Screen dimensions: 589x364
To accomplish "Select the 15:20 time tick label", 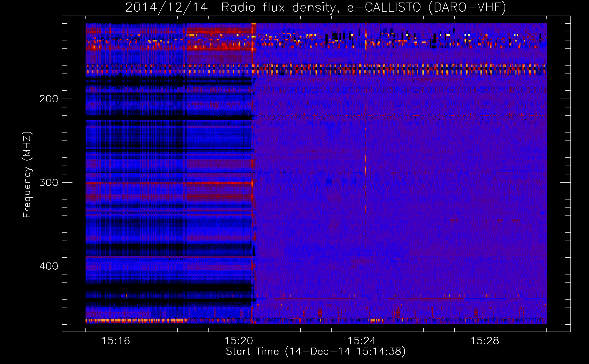I will [x=239, y=341].
